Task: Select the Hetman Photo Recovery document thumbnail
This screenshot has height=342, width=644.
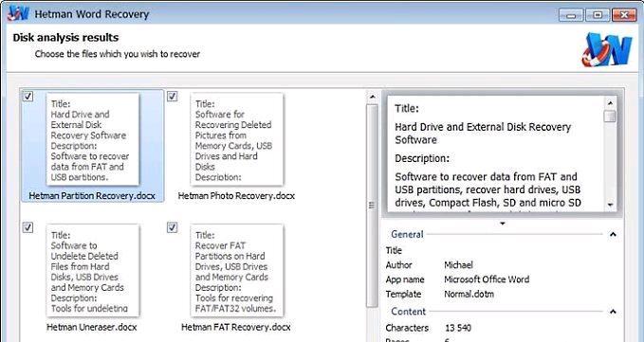Action: (237, 139)
